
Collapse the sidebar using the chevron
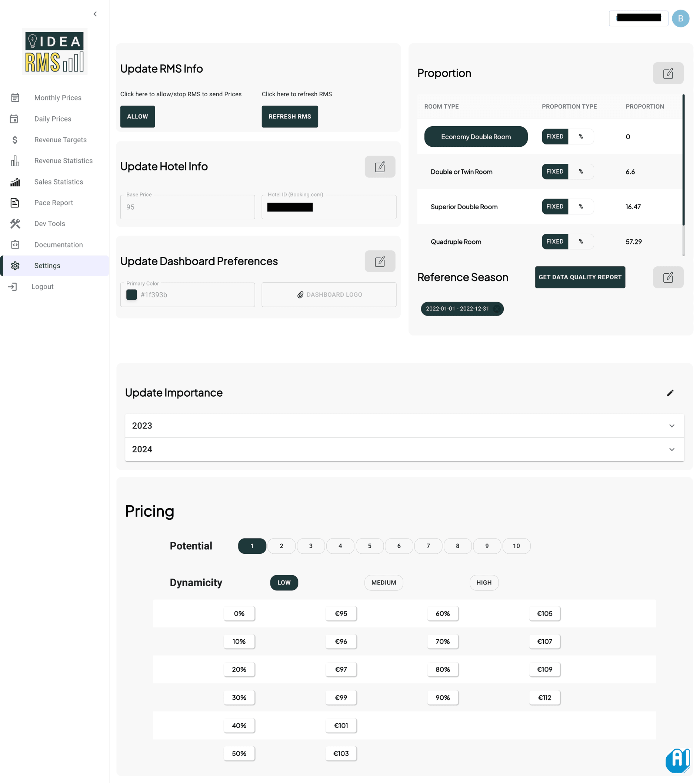pyautogui.click(x=95, y=14)
